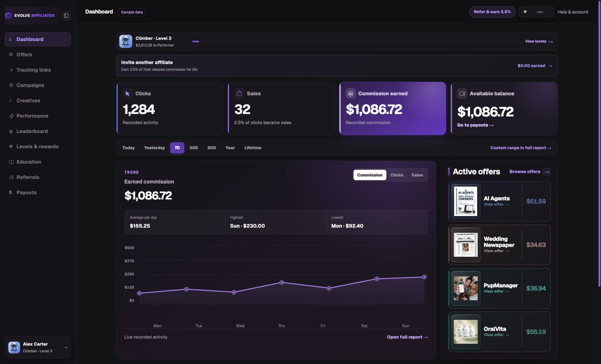Select the Yesterday time range
The height and width of the screenshot is (364, 601).
point(154,148)
